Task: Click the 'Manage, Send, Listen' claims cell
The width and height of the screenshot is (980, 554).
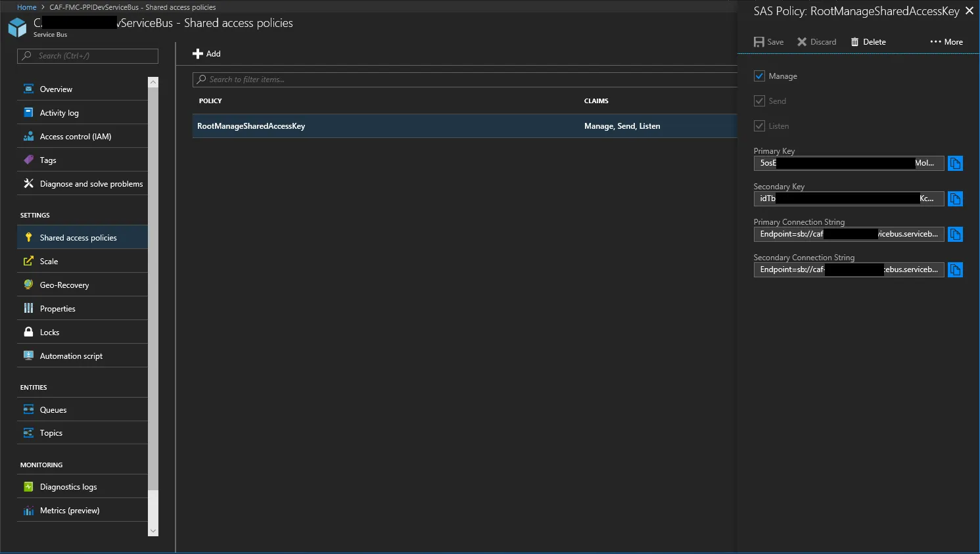Action: [x=622, y=126]
